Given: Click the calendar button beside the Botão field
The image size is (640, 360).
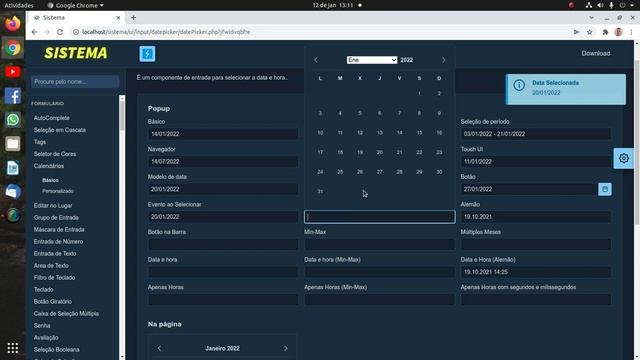Looking at the screenshot, I should 604,189.
